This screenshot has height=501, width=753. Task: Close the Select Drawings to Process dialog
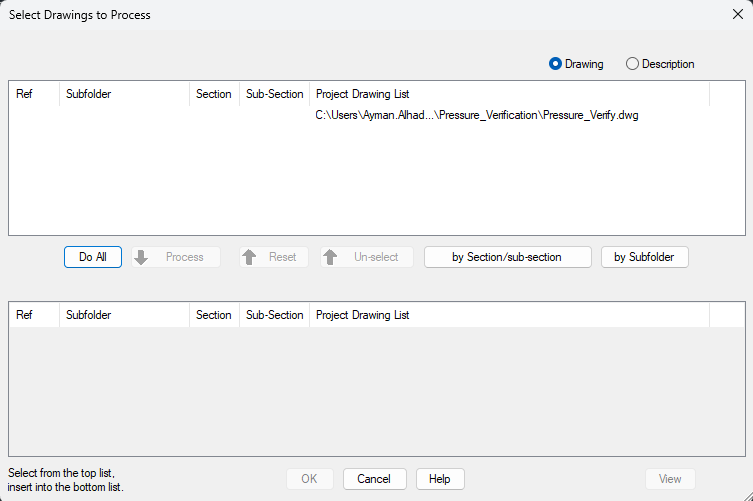pos(738,14)
